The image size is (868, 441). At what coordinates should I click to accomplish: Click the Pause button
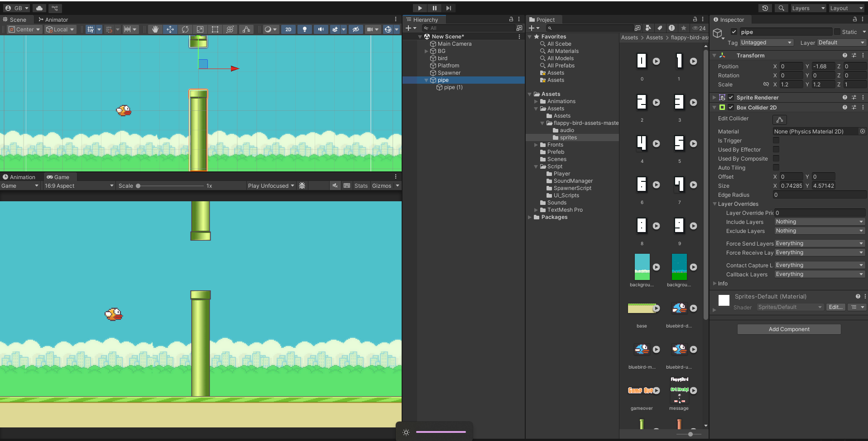[434, 8]
